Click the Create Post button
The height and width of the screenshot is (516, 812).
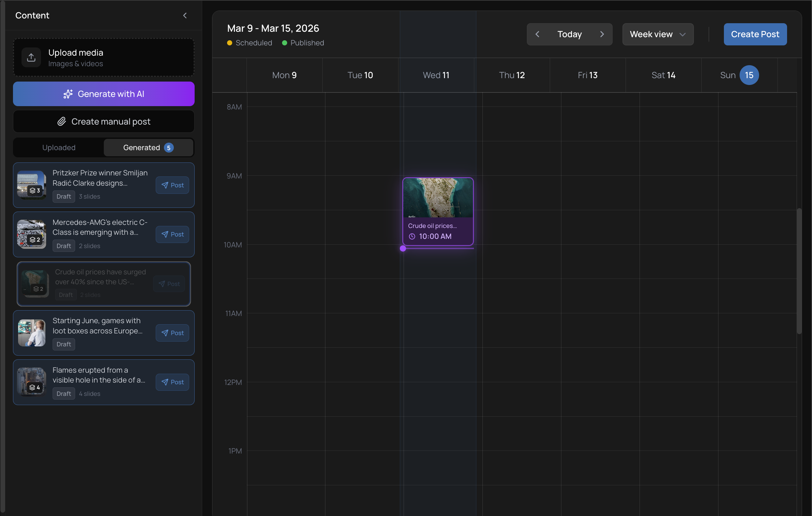[x=755, y=34]
